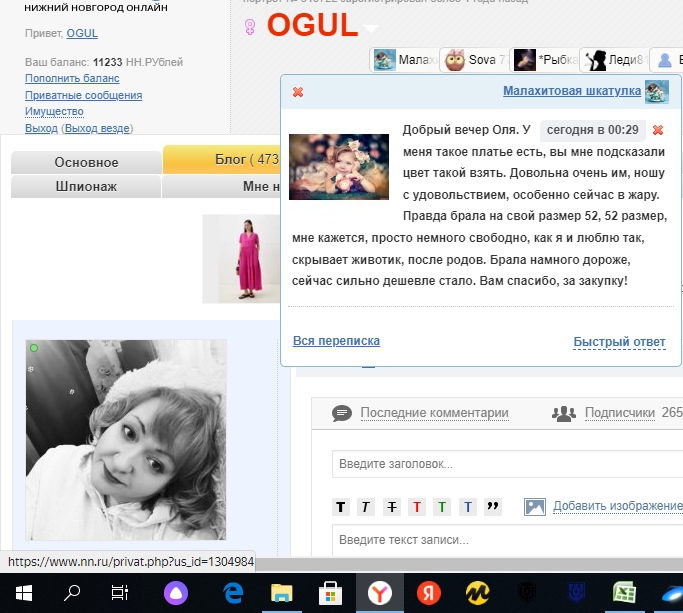Click the blue user icon in last chat tab
The width and height of the screenshot is (683, 613).
click(x=665, y=60)
